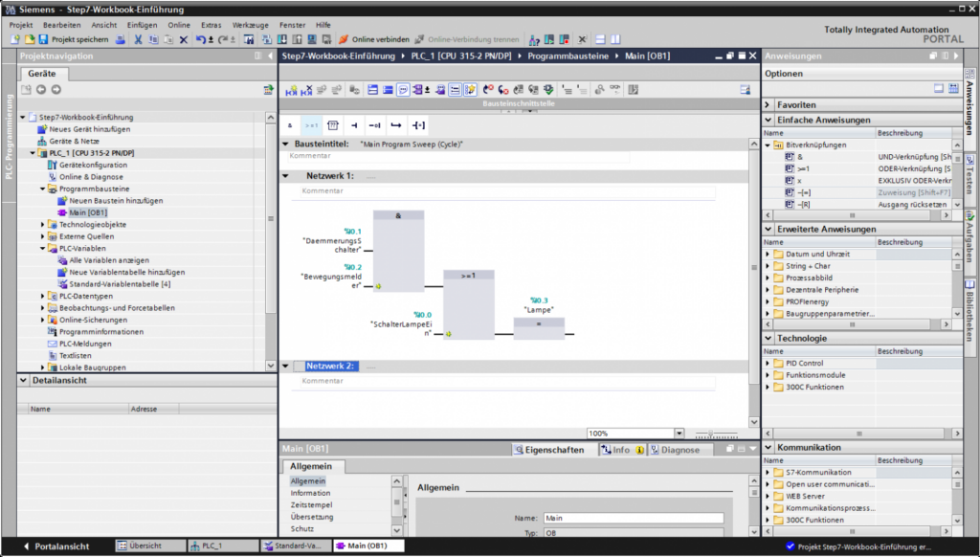The width and height of the screenshot is (980, 557).
Task: Insert a new network using the editor toolbar icon
Action: click(x=291, y=90)
